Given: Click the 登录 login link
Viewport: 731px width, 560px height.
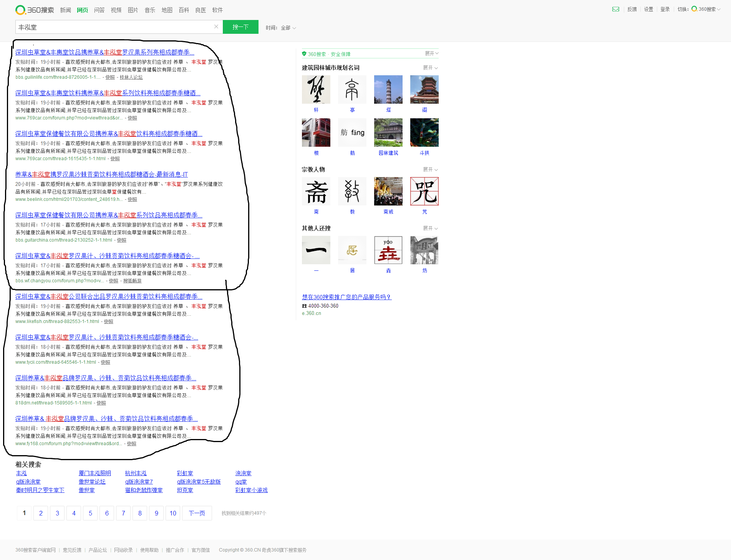Looking at the screenshot, I should (665, 9).
